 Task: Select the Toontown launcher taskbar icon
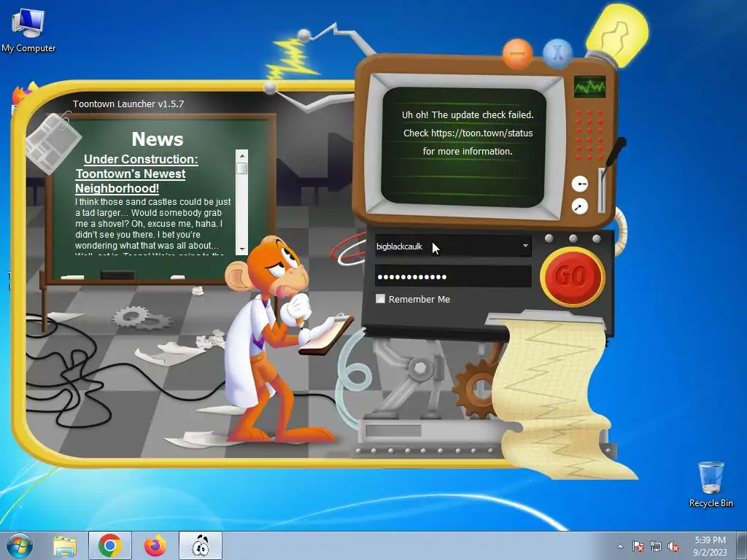click(x=201, y=545)
